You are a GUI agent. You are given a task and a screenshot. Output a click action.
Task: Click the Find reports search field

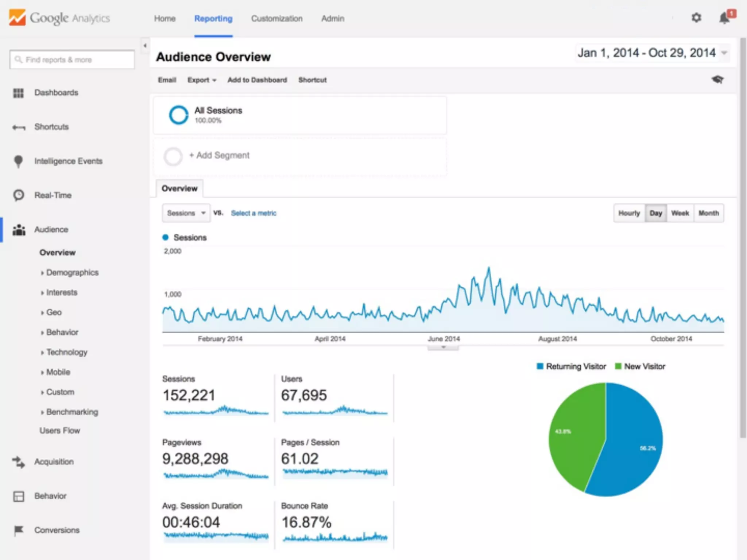72,60
